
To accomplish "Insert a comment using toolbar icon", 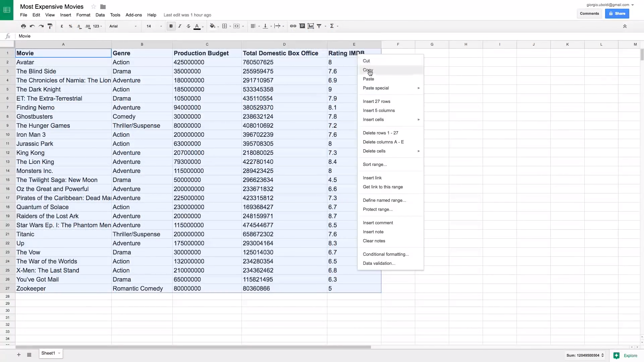I will coord(302,26).
